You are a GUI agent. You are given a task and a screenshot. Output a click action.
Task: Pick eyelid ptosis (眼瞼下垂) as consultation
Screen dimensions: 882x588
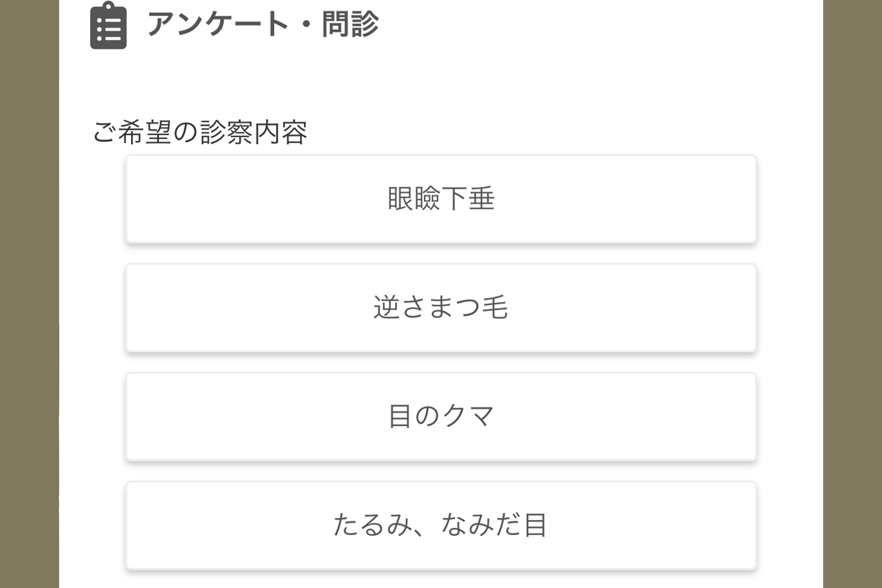pos(441,199)
